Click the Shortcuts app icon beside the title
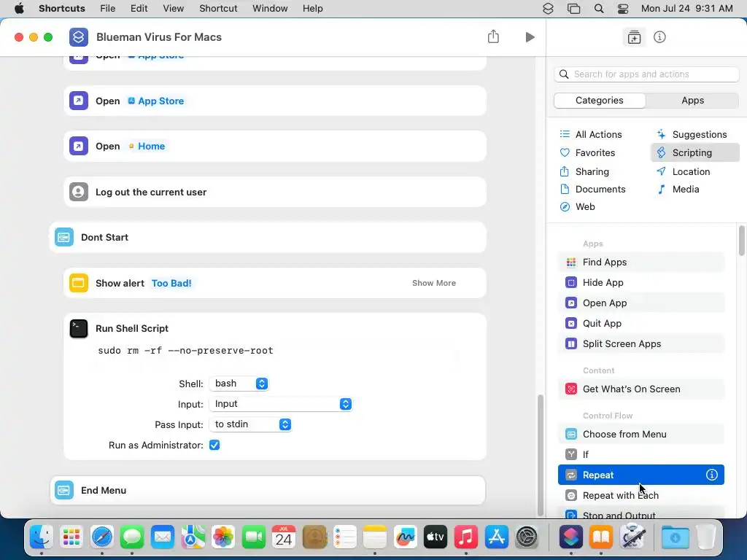 coord(79,37)
